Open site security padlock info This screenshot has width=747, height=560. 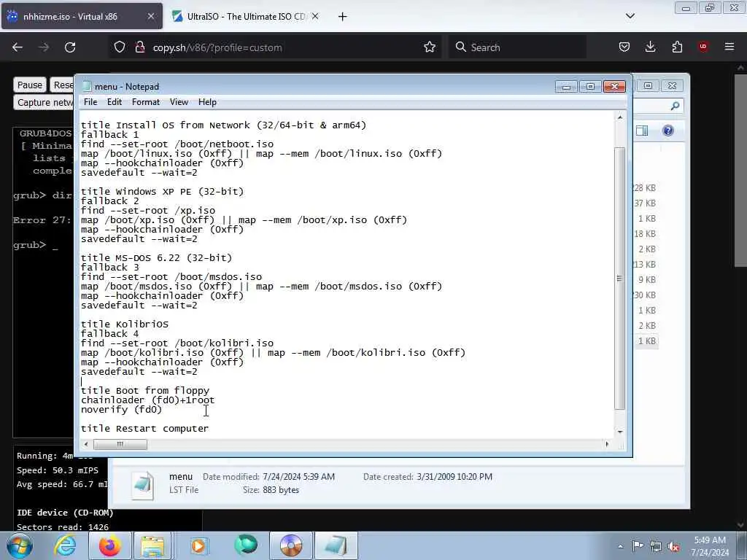click(x=139, y=47)
